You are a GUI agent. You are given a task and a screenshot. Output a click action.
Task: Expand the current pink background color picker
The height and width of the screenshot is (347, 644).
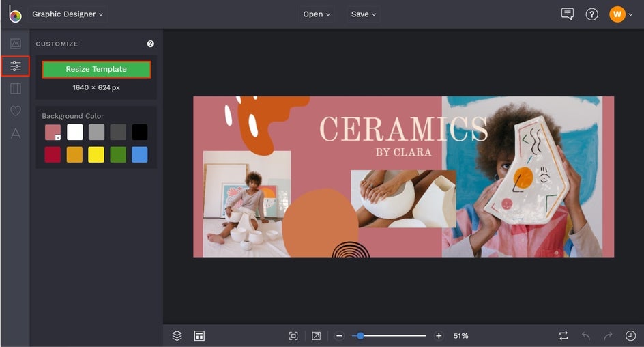[53, 133]
